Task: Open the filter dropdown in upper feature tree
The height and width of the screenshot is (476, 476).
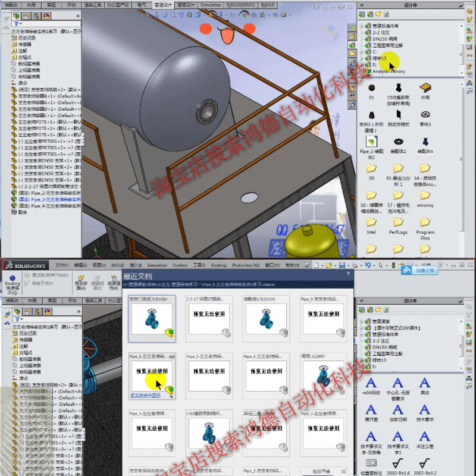Action: pyautogui.click(x=18, y=24)
